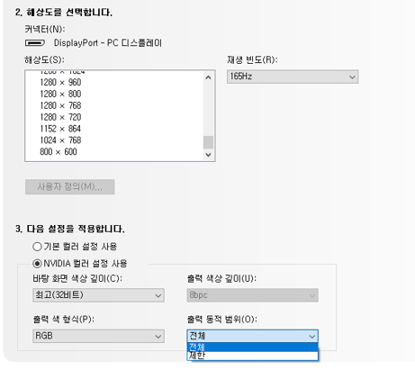Image resolution: width=415 pixels, height=370 pixels.
Task: Collapse the 출력 동적 범위 dropdown arrow
Action: (312, 336)
